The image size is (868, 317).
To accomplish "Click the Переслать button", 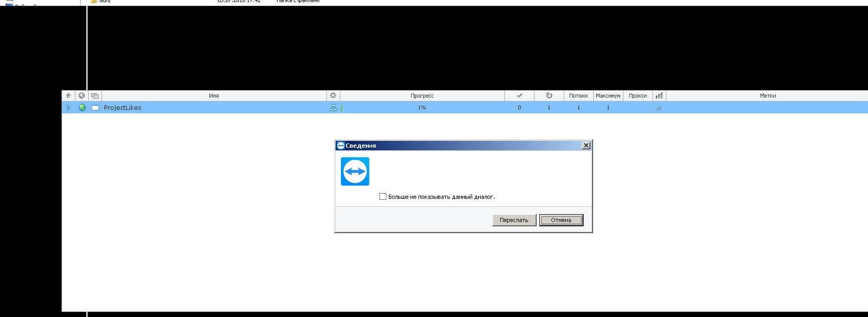I will [x=514, y=220].
